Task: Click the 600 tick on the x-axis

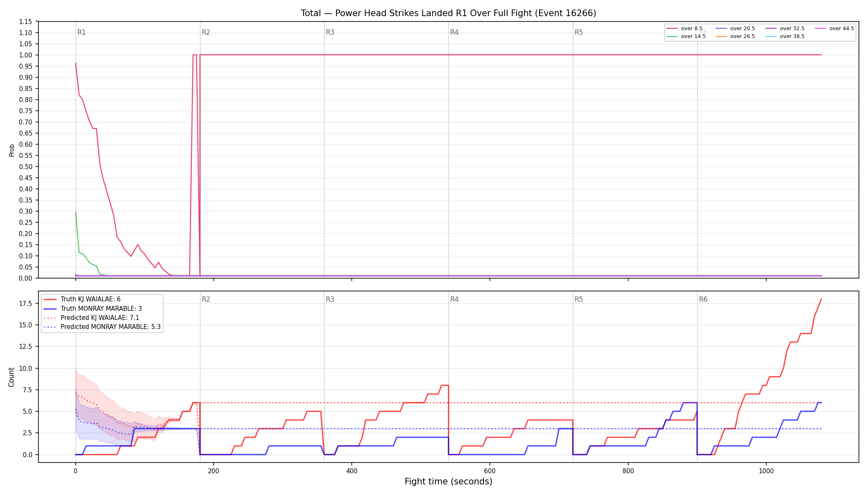Action: point(490,470)
